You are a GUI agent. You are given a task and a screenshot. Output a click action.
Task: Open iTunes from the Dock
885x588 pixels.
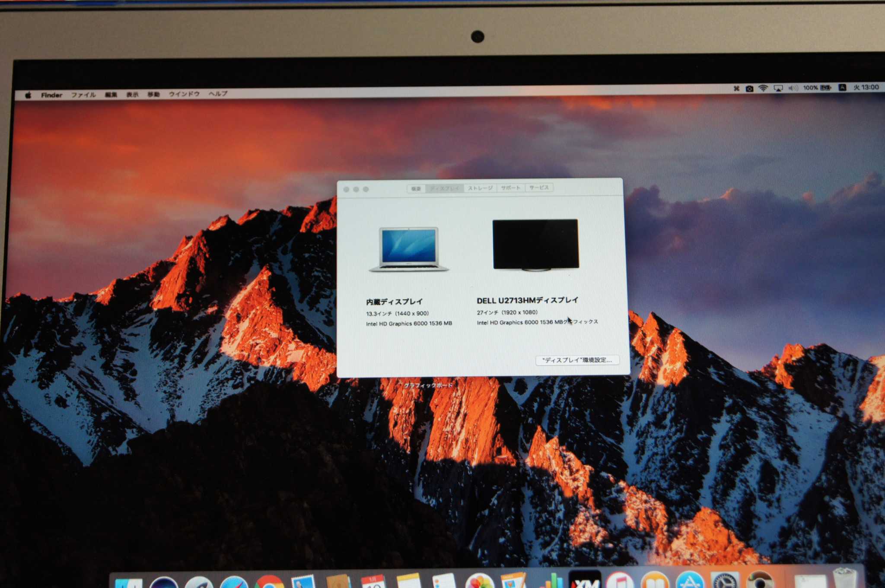coord(619,580)
